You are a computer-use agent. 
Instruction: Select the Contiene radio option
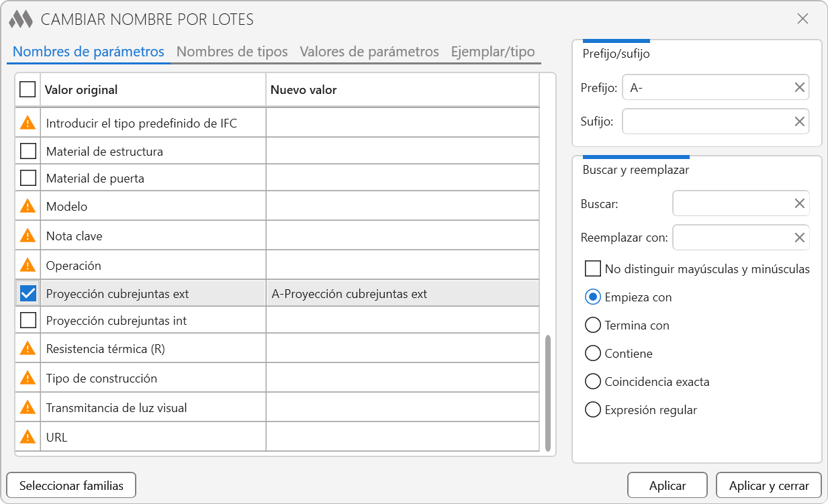click(x=593, y=354)
